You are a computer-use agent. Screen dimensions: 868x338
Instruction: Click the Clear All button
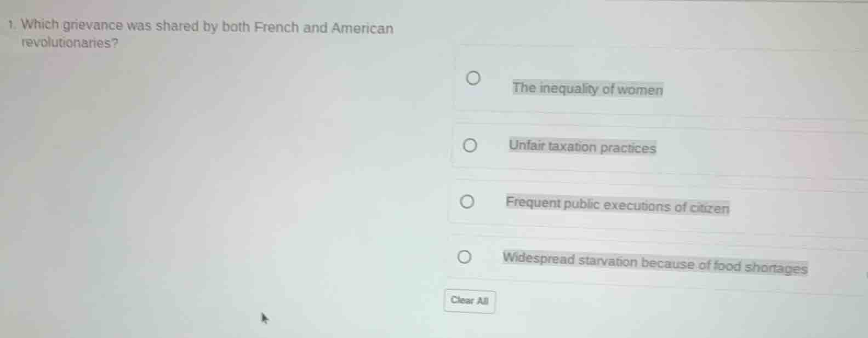(469, 300)
